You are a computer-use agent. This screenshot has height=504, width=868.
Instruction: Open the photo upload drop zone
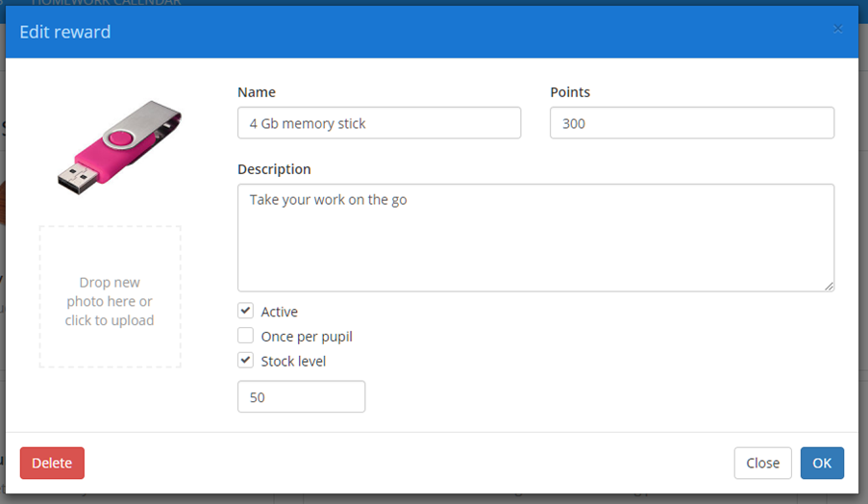(x=110, y=296)
